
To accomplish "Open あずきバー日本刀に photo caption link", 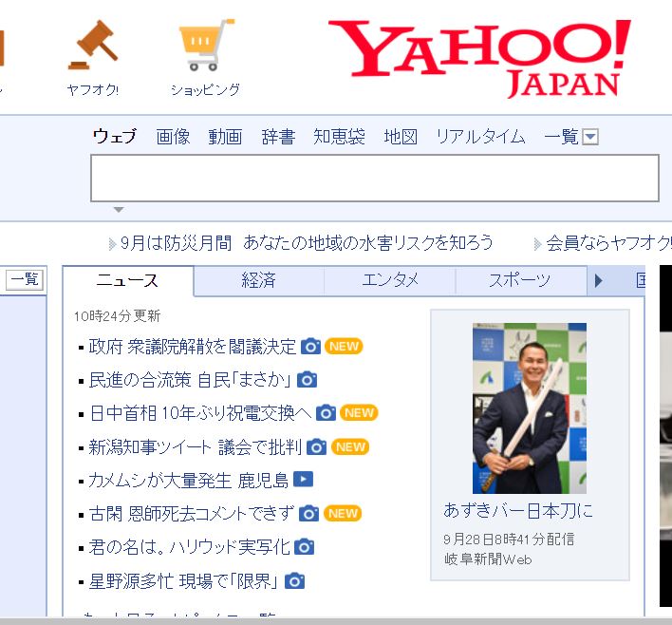I will [518, 510].
